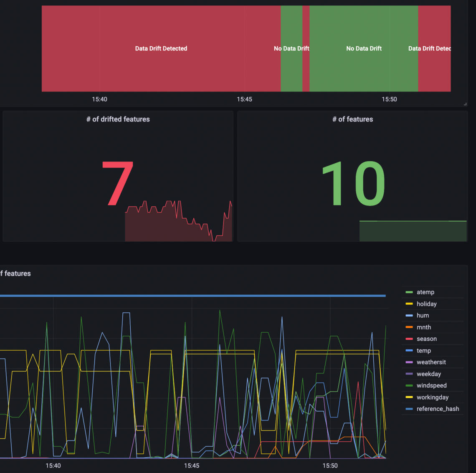
Task: Click the large red 'Data Drift Detected' segment
Action: coord(161,48)
